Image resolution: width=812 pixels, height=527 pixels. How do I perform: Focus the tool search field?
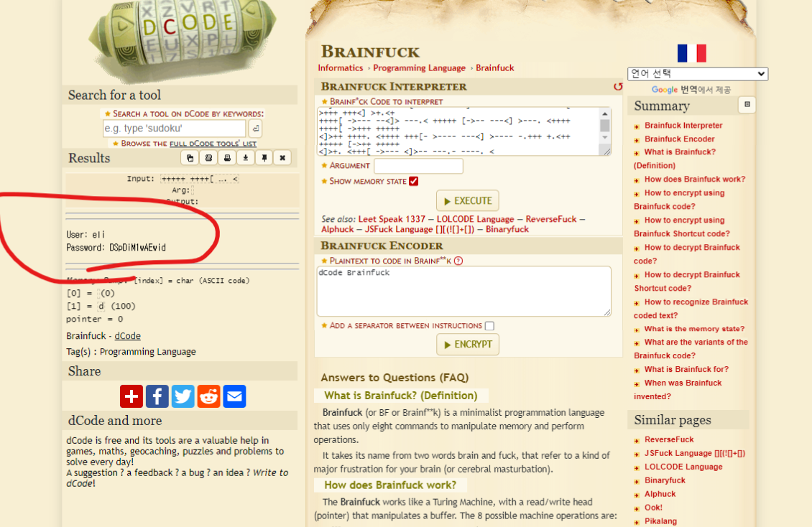175,129
